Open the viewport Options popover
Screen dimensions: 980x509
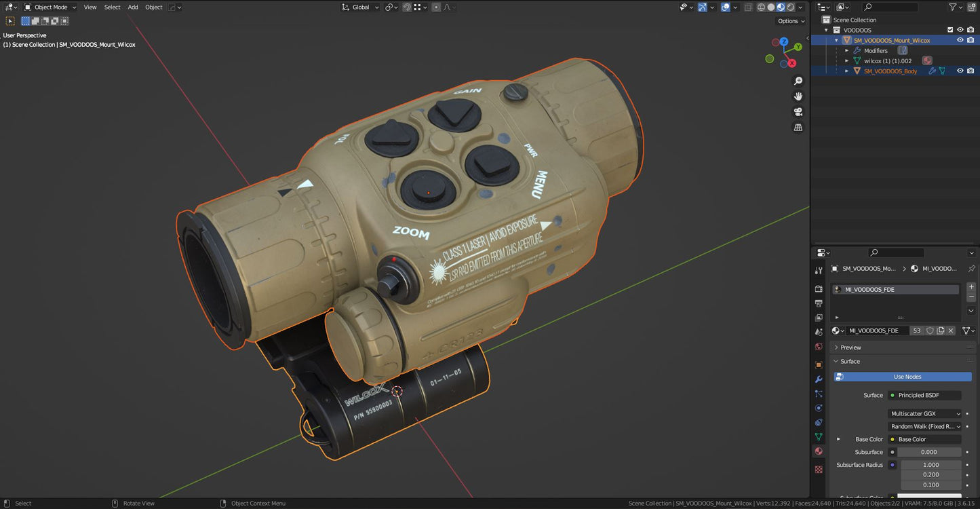tap(790, 21)
